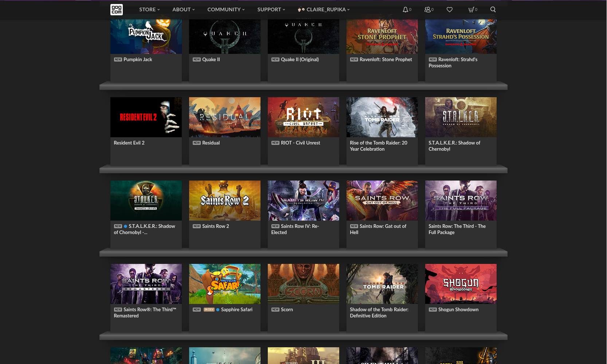This screenshot has height=364, width=607.
Task: Open Shogun Showdown game cover
Action: (461, 284)
